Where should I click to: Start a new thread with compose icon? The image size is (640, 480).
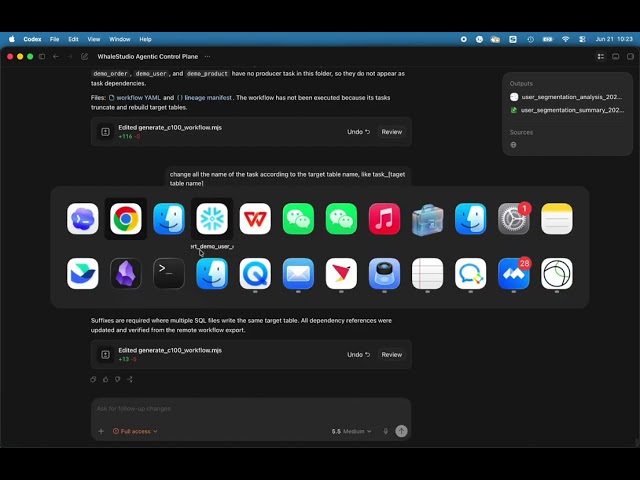(x=84, y=56)
